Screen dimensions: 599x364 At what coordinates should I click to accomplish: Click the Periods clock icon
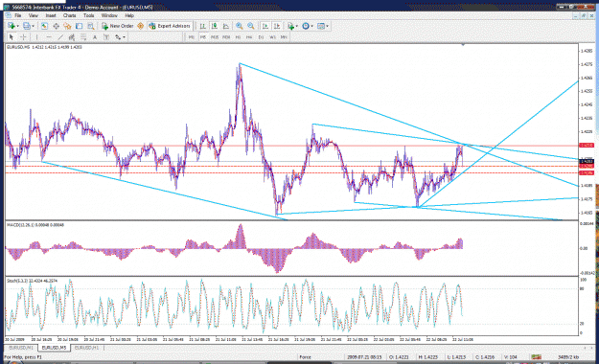pyautogui.click(x=306, y=26)
